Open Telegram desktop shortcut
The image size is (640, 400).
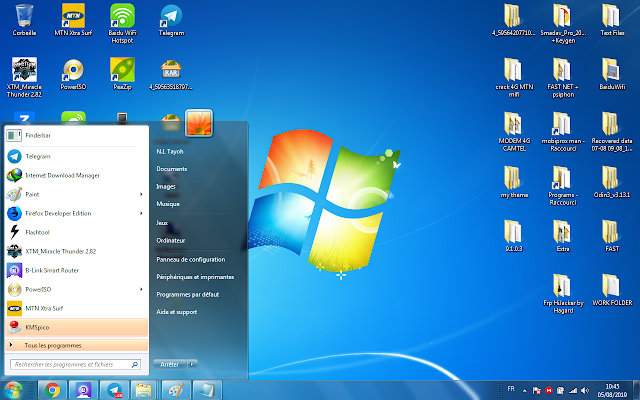point(171,20)
